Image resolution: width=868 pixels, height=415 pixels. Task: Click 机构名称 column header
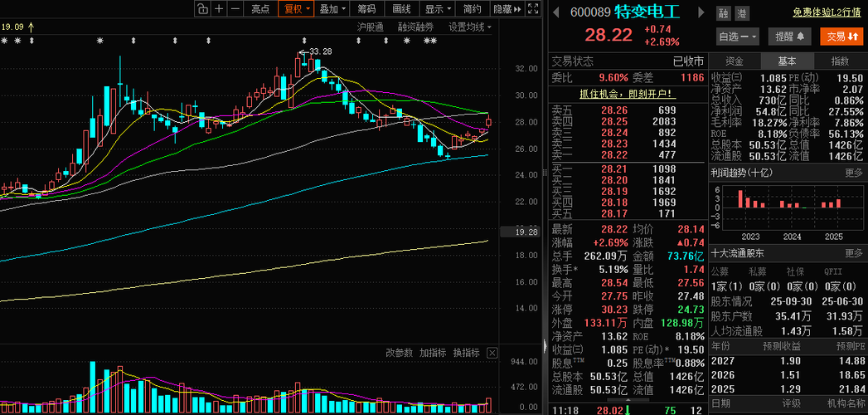(x=846, y=403)
